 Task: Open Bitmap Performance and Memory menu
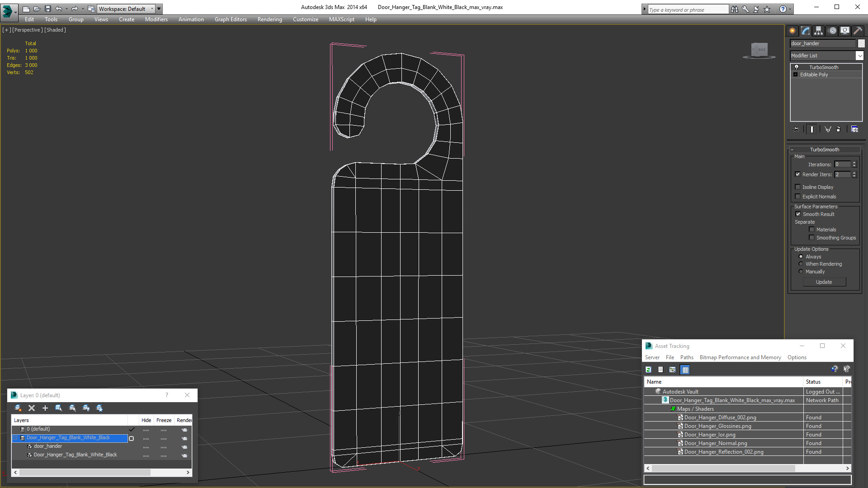[x=740, y=357]
